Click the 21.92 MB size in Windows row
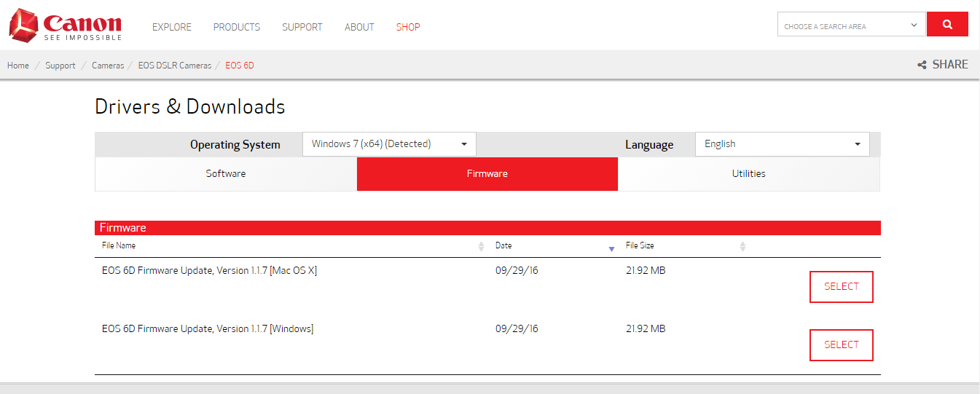Screen dimensions: 980x394 (x=646, y=329)
